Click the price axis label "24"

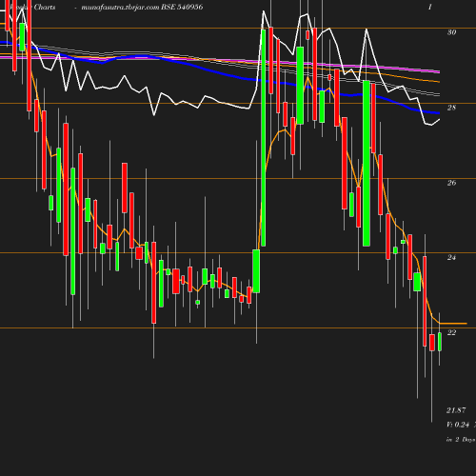point(451,257)
